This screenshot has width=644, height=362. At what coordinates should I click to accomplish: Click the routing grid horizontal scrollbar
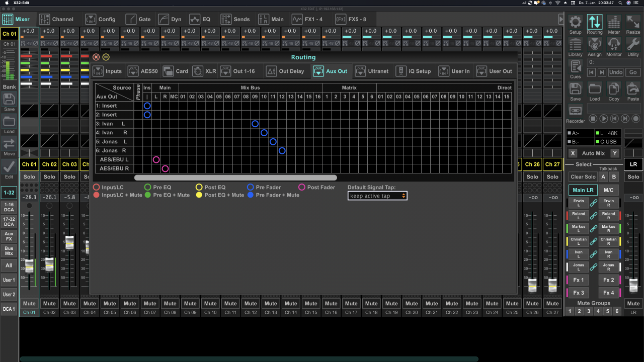pos(235,177)
